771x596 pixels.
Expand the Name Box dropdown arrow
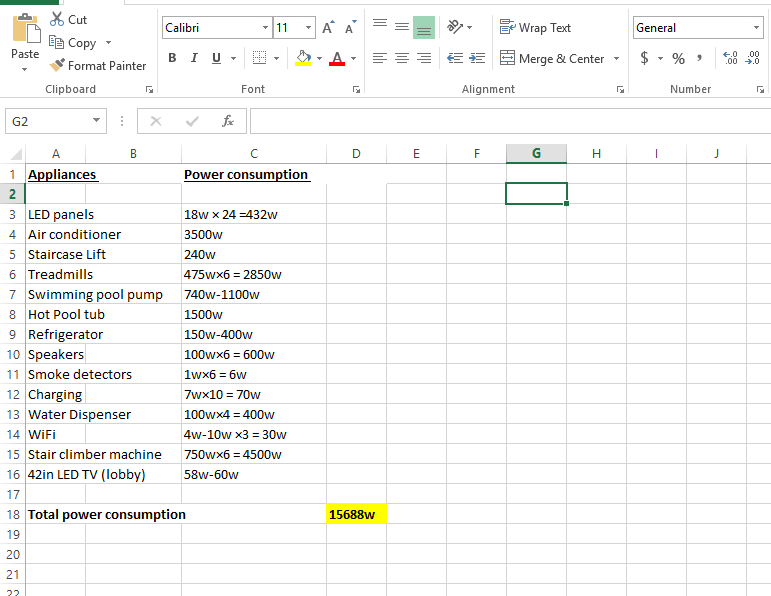point(96,120)
